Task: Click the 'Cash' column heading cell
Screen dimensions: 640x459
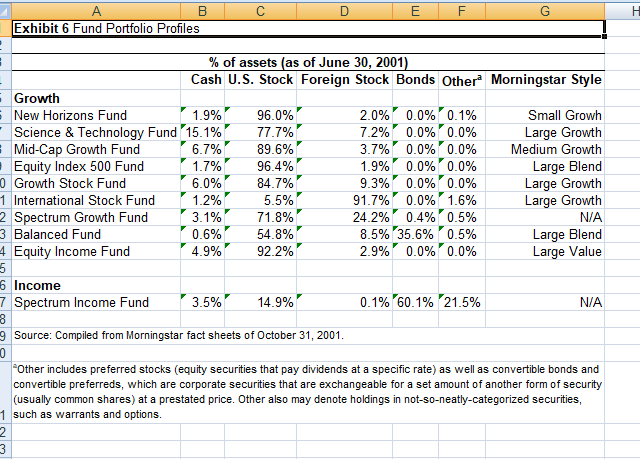Action: coord(202,80)
